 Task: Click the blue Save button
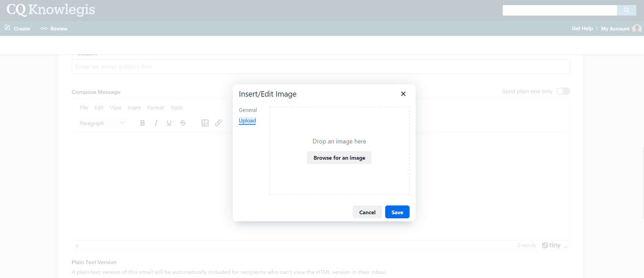click(x=397, y=212)
